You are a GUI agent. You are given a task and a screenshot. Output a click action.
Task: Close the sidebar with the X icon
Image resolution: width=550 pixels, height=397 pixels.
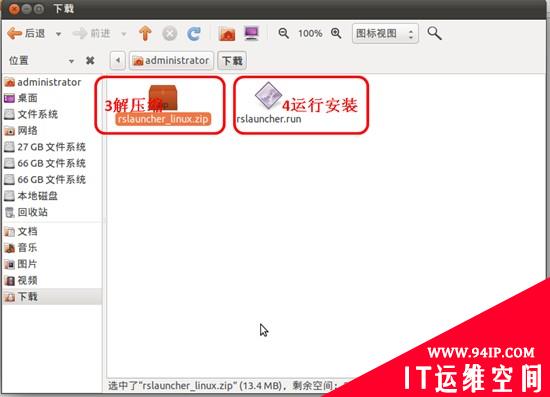tap(90, 61)
